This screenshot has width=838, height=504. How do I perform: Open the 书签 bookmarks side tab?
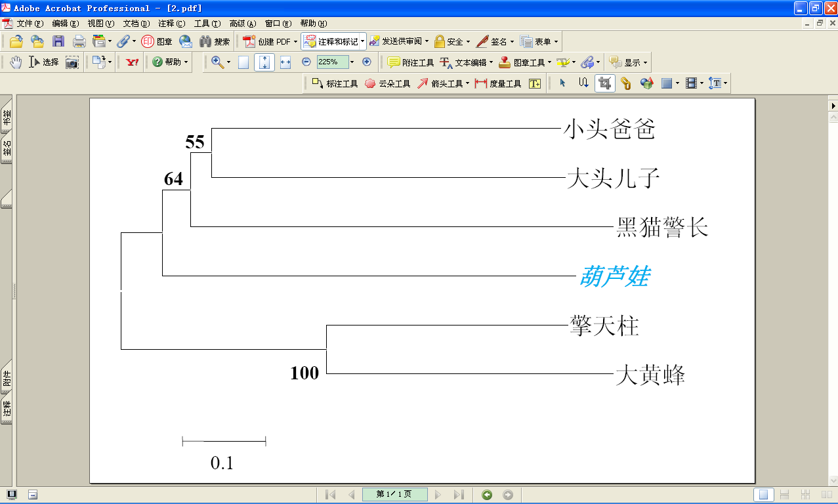tap(7, 119)
